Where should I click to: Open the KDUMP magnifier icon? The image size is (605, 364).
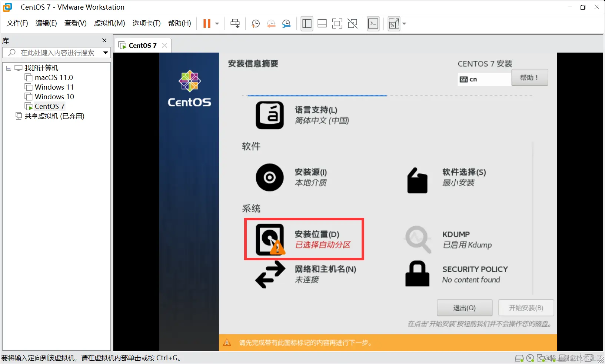click(418, 239)
